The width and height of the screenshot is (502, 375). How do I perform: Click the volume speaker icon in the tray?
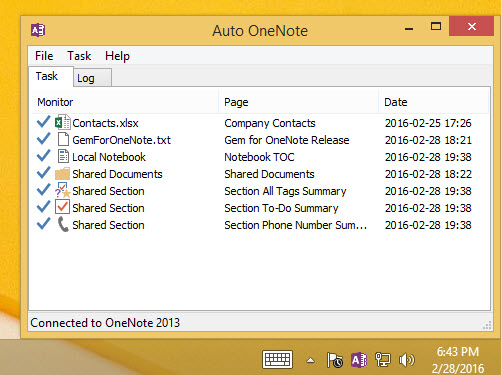tap(406, 360)
